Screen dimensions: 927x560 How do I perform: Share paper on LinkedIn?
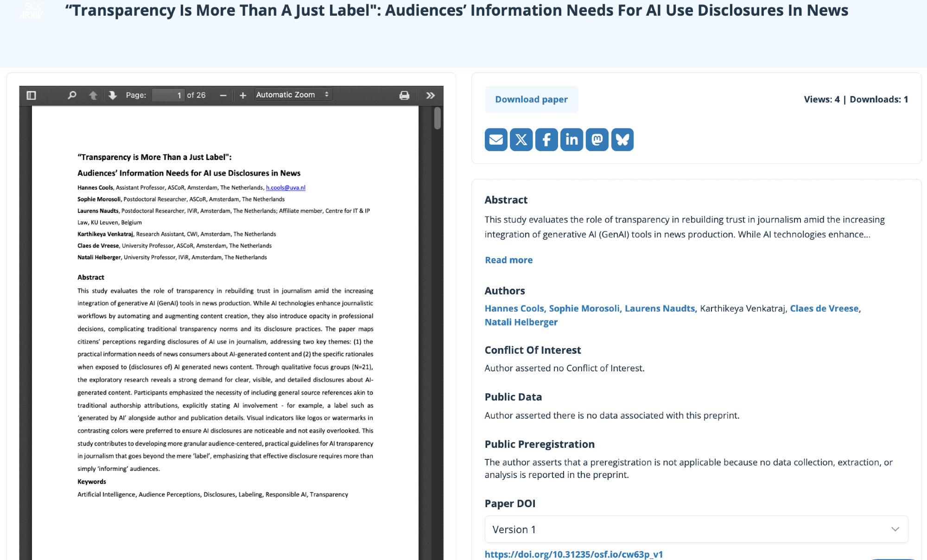pyautogui.click(x=571, y=140)
